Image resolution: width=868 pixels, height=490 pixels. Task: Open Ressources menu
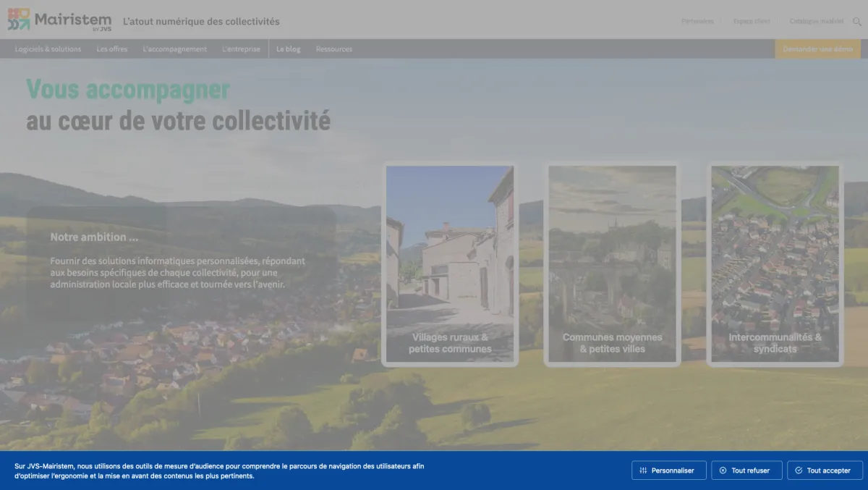334,49
